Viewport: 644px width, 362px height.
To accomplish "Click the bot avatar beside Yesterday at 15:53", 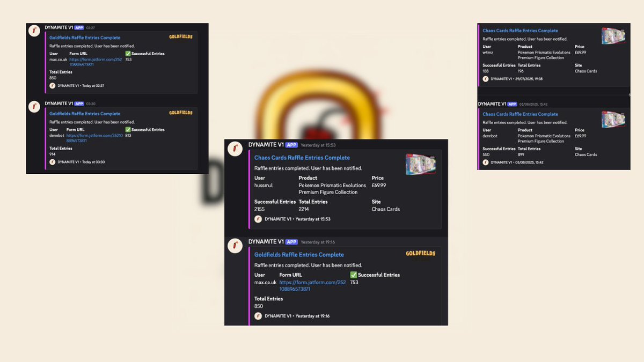I will pos(235,149).
